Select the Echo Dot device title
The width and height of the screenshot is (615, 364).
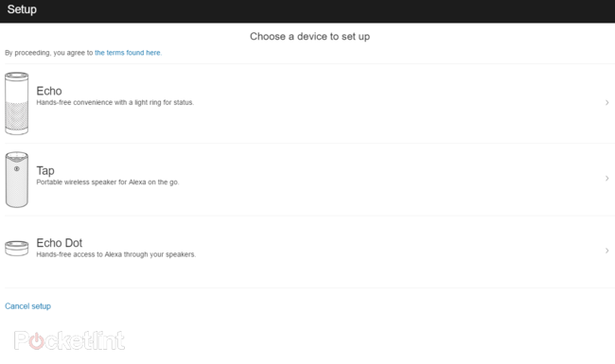coord(60,243)
